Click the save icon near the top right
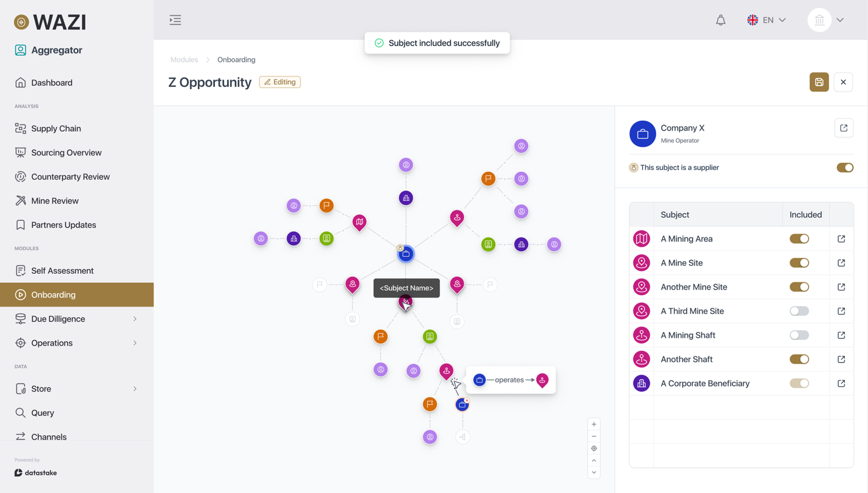Viewport: 868px width, 493px height. 819,82
